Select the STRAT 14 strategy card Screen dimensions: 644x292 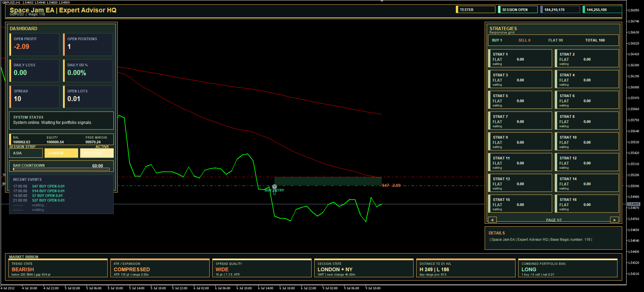click(x=587, y=183)
